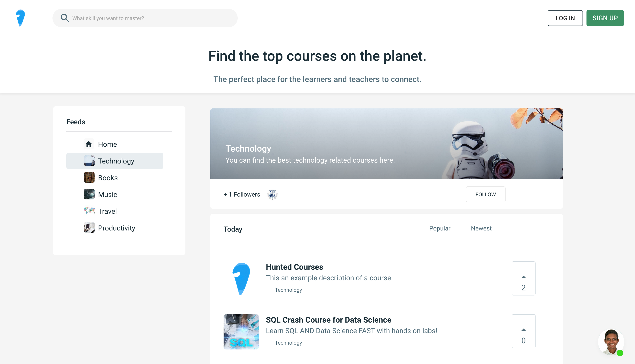Switch to the Popular tab
The width and height of the screenshot is (635, 364).
[x=440, y=228]
